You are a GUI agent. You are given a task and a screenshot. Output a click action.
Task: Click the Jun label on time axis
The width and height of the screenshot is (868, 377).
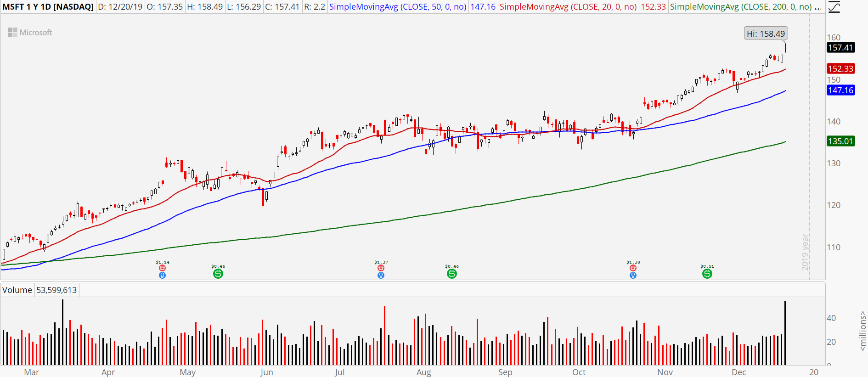[266, 372]
